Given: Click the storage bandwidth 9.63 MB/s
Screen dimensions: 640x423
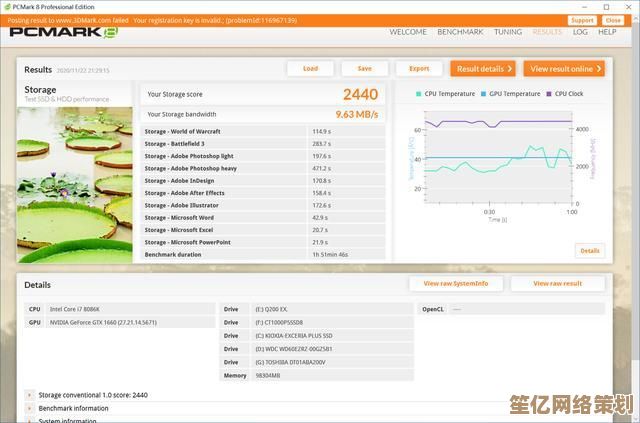Looking at the screenshot, I should click(357, 114).
